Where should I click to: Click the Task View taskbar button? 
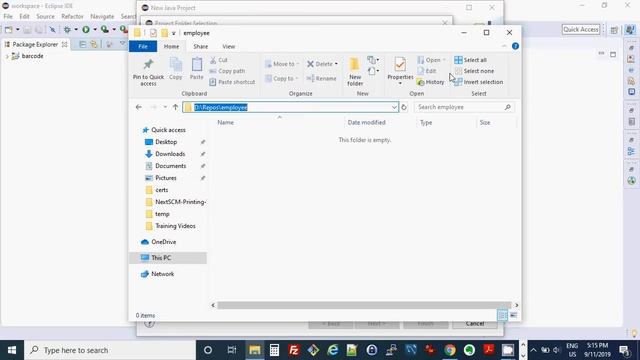pyautogui.click(x=232, y=350)
